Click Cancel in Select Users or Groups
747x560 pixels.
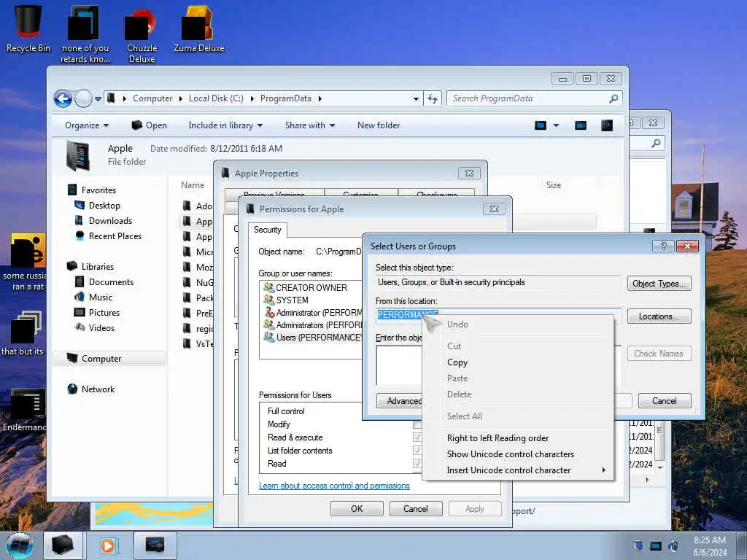coord(664,401)
